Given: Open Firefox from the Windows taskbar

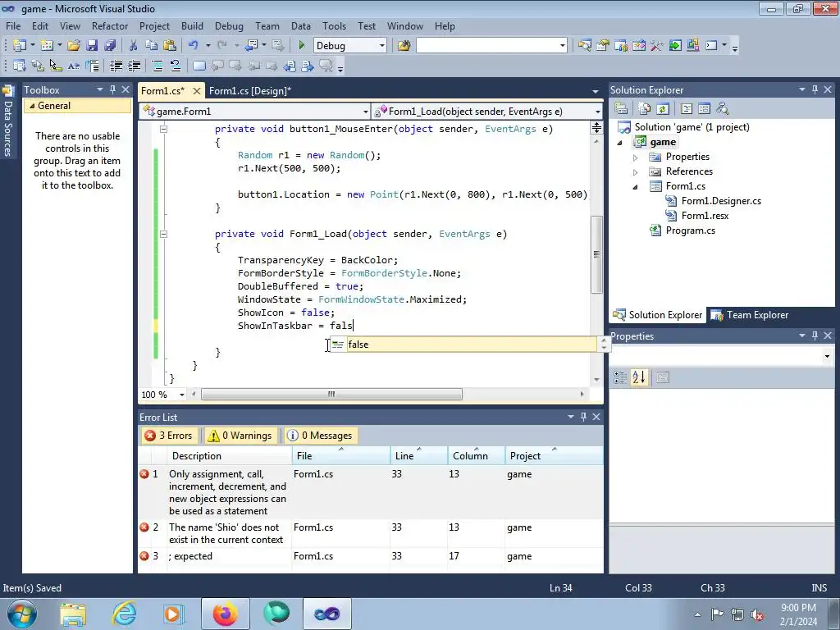Looking at the screenshot, I should [226, 614].
